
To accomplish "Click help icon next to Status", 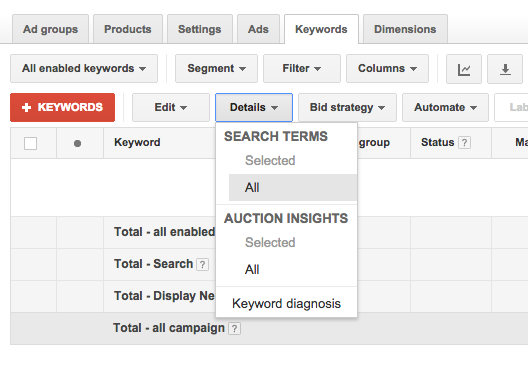I will (464, 143).
